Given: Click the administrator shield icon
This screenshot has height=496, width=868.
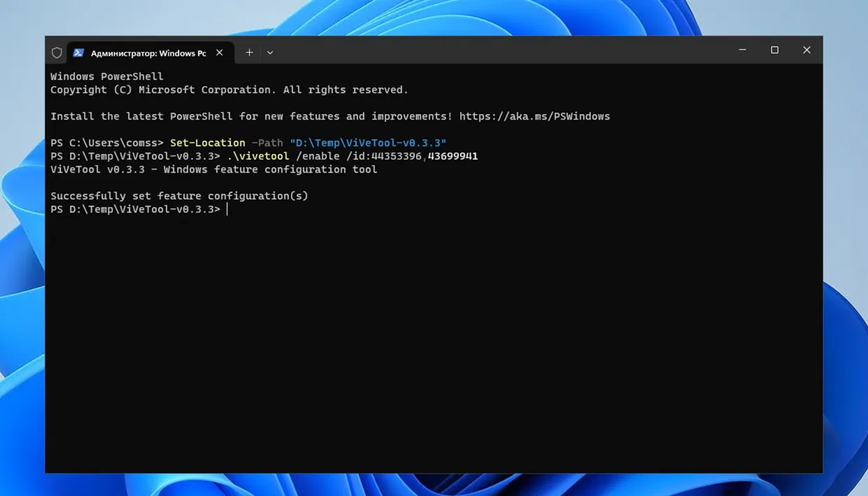Looking at the screenshot, I should click(57, 52).
